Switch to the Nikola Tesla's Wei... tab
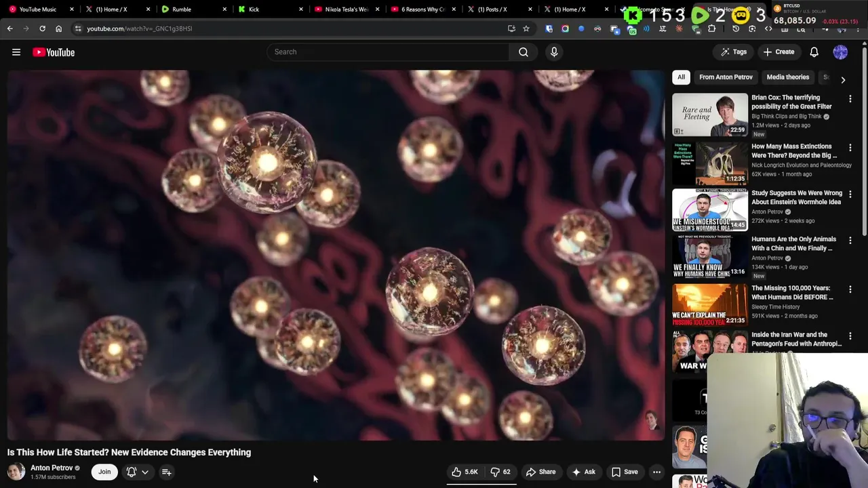The image size is (868, 488). pos(345,9)
